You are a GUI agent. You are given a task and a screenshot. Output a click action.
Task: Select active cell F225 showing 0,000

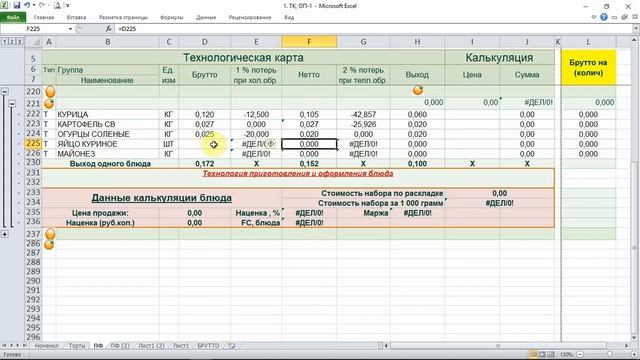click(x=309, y=144)
